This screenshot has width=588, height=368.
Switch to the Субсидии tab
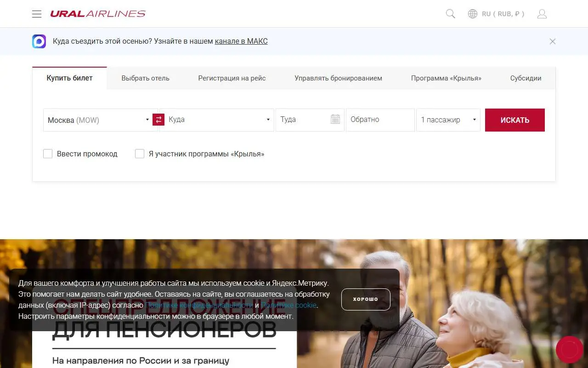[526, 78]
